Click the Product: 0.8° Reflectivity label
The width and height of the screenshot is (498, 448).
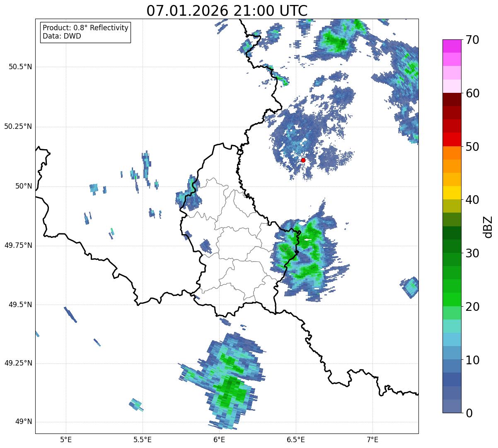(86, 28)
